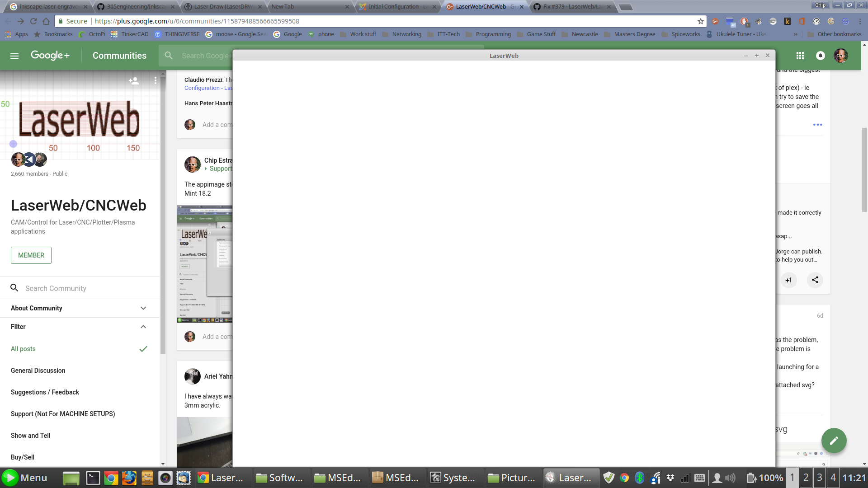Viewport: 868px width, 488px height.
Task: Select the All posts filter
Action: (80, 349)
